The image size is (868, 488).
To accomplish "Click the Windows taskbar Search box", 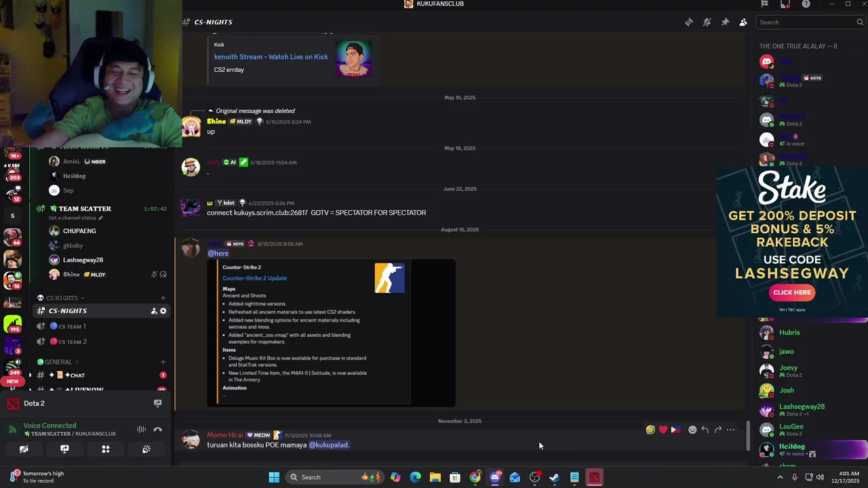I will pos(335,477).
